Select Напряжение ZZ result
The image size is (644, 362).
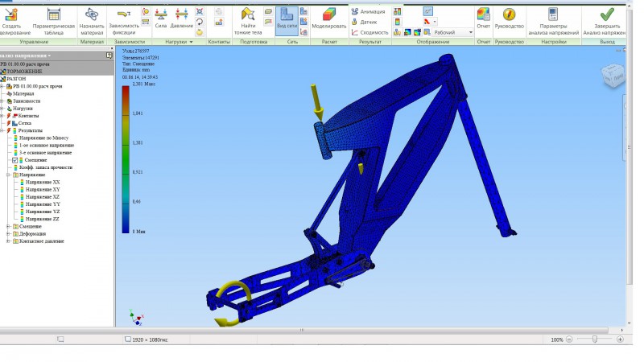tap(43, 219)
